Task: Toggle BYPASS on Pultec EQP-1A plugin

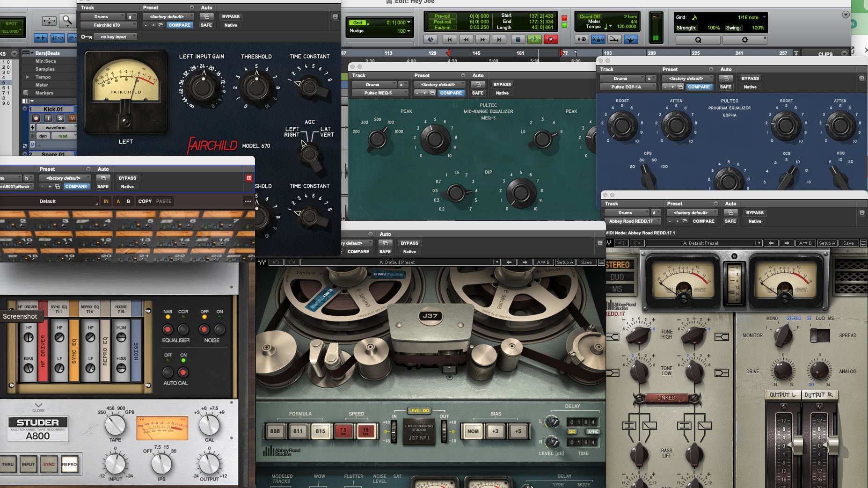Action: [x=750, y=79]
